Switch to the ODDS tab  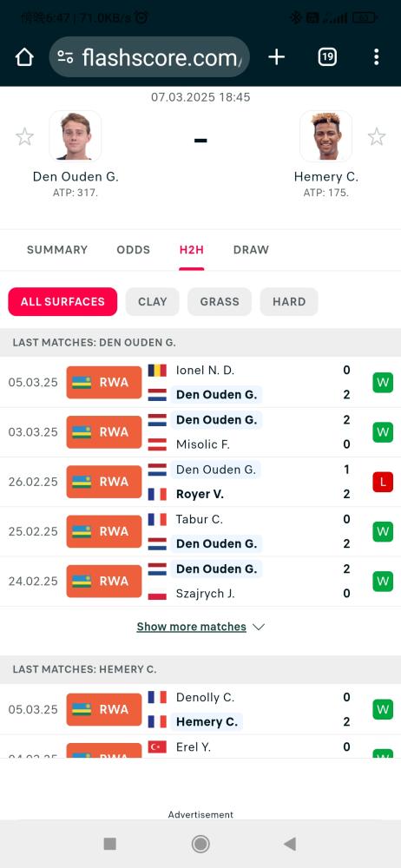click(134, 250)
